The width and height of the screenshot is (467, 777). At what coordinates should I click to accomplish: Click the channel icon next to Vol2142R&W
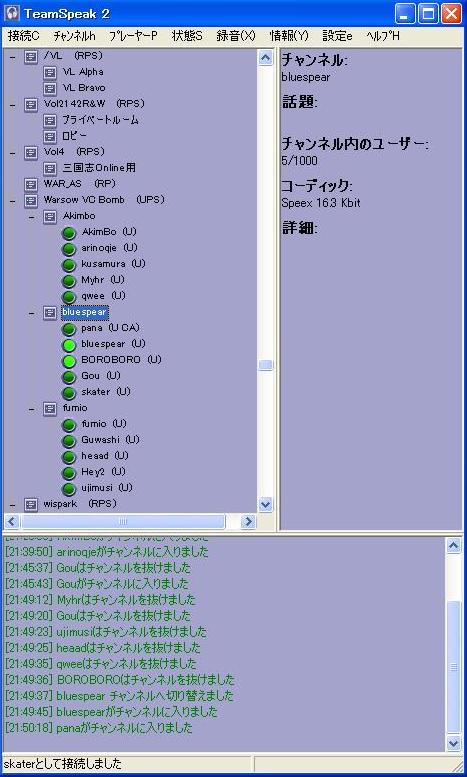click(31, 105)
